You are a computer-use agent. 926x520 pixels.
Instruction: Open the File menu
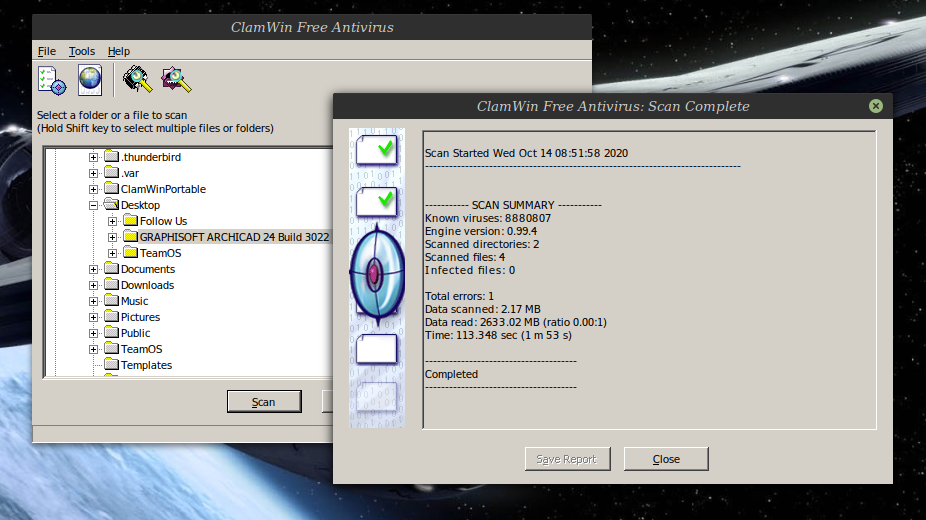(47, 51)
